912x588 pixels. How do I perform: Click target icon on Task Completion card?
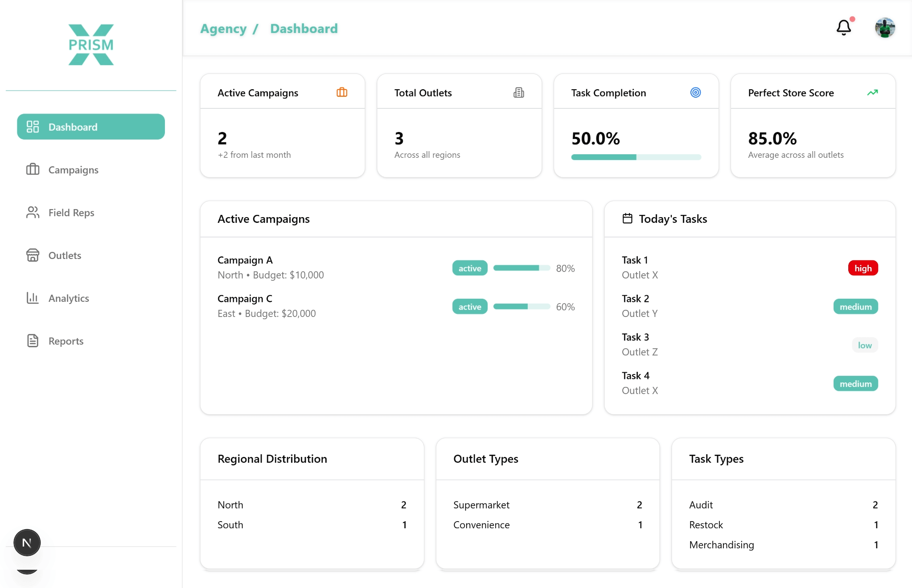[695, 92]
